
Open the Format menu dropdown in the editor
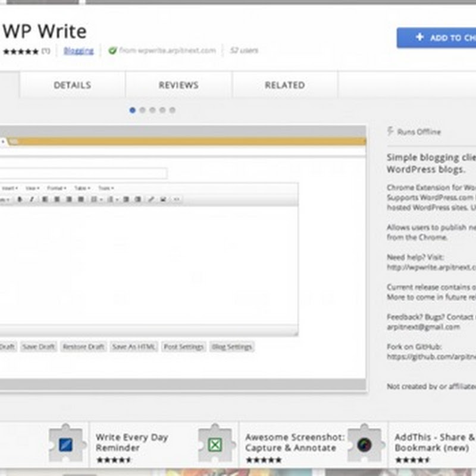[x=57, y=188]
